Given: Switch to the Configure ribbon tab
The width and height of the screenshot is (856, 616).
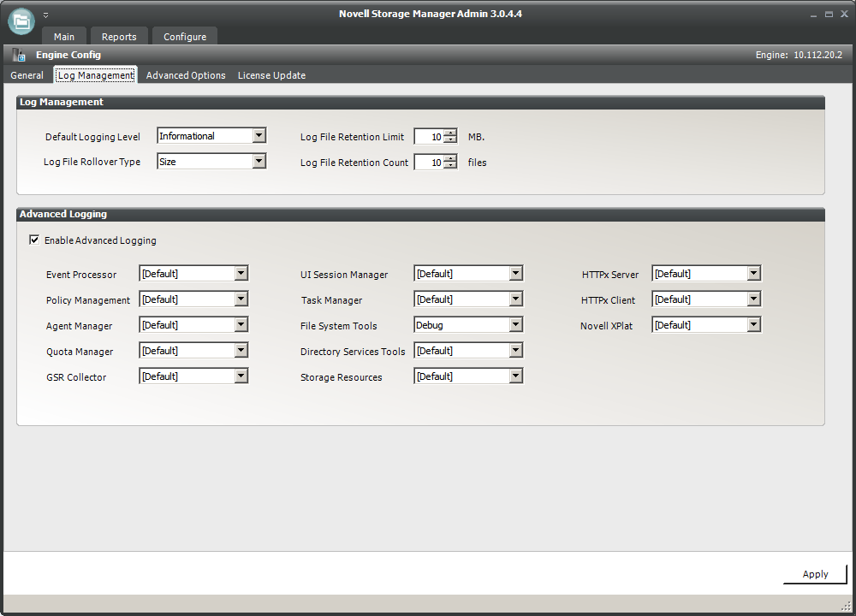Looking at the screenshot, I should (x=185, y=37).
